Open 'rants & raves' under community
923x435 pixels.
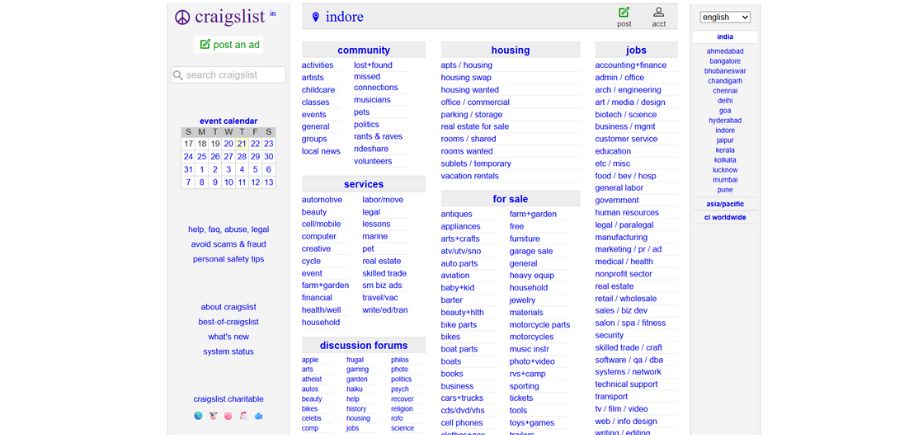378,137
